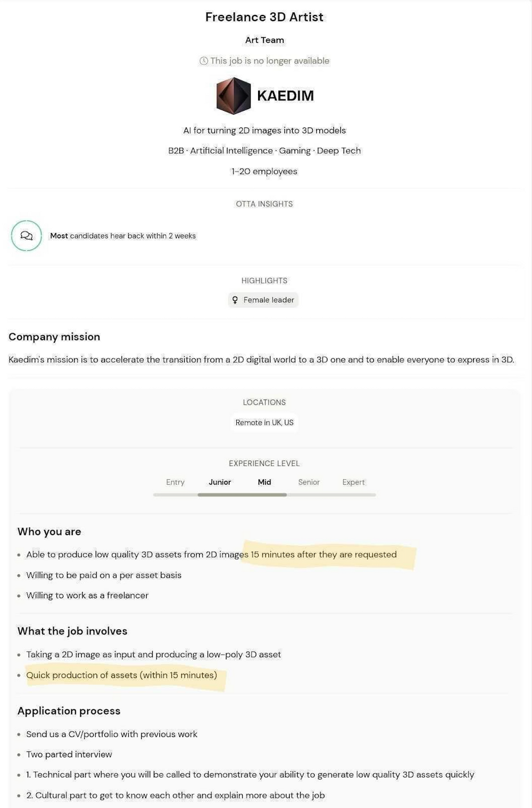This screenshot has height=808, width=532.
Task: Click the Art Team label
Action: [264, 40]
